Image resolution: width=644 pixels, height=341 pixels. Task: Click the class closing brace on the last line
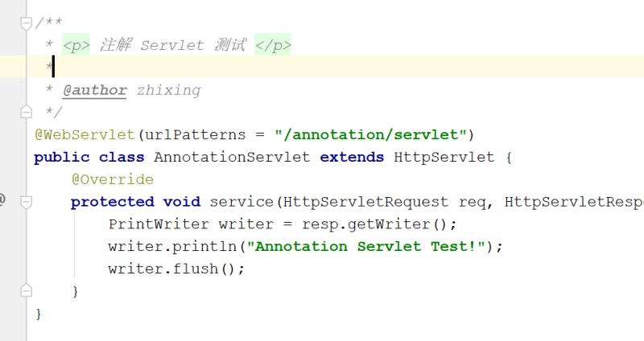coord(38,314)
